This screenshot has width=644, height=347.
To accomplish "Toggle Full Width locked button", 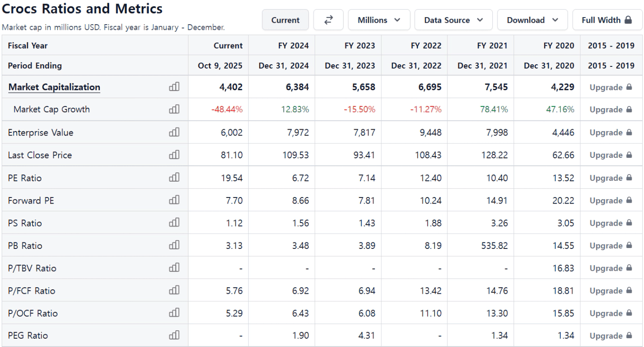I will (x=607, y=20).
